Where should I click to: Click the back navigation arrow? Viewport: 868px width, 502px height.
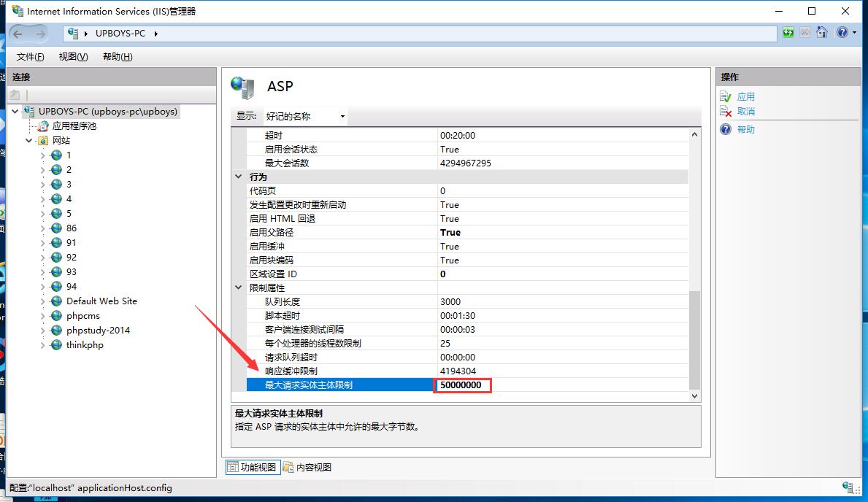coord(18,34)
